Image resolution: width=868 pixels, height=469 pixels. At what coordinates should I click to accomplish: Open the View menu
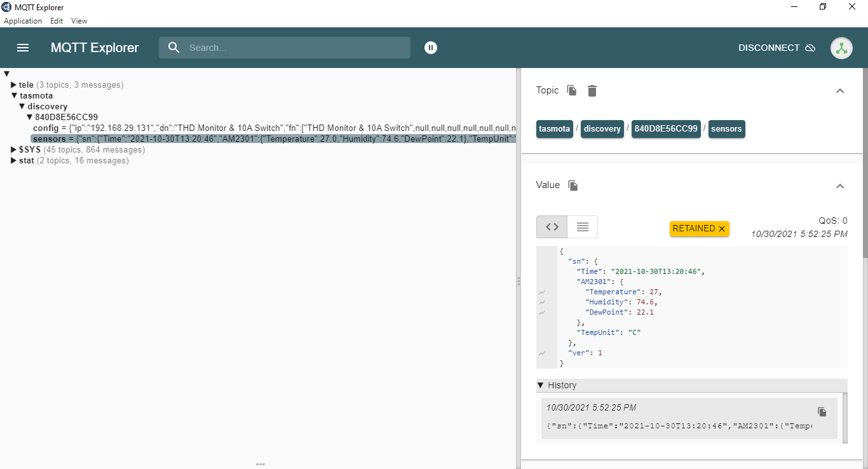pyautogui.click(x=79, y=21)
